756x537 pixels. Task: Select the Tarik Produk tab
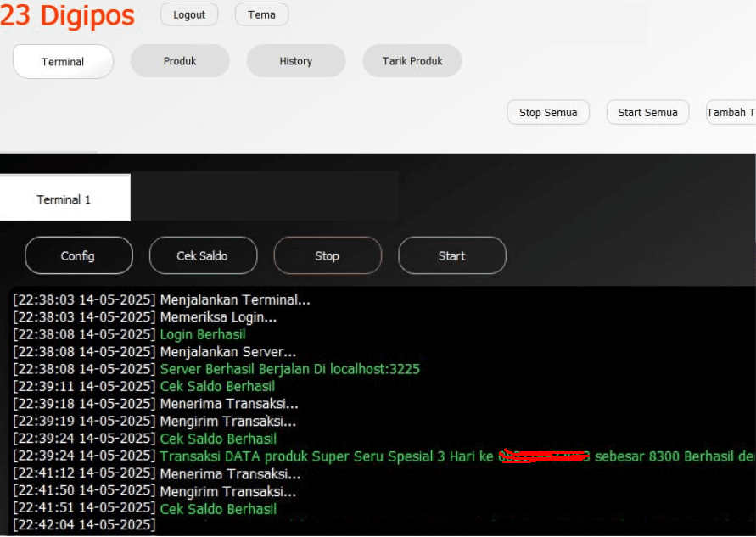pos(412,61)
